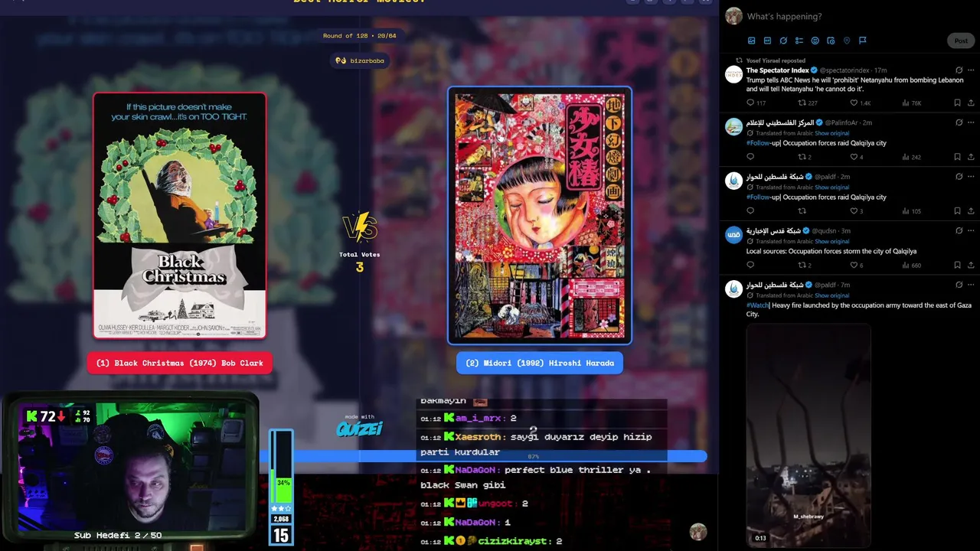Bookmark The Spectator Index post
Viewport: 980px width, 551px height.
tap(958, 103)
